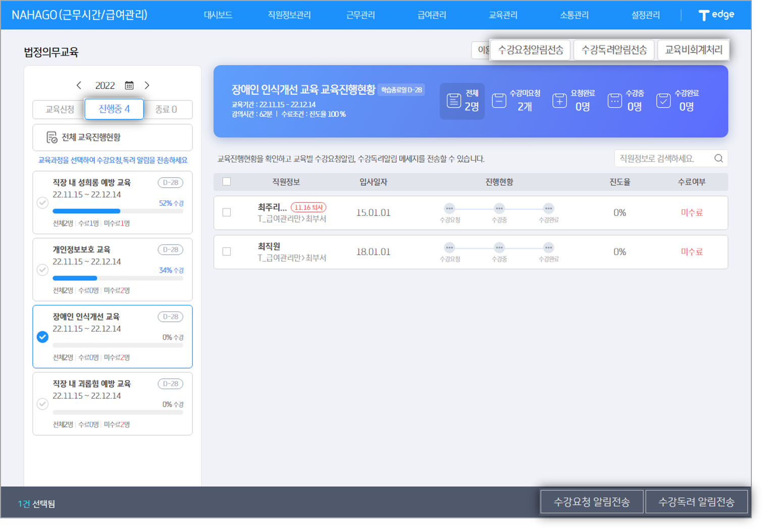Viewport: 766px width, 532px height.
Task: Click progress bar of 장애인 인식개선 교육
Action: tap(118, 345)
